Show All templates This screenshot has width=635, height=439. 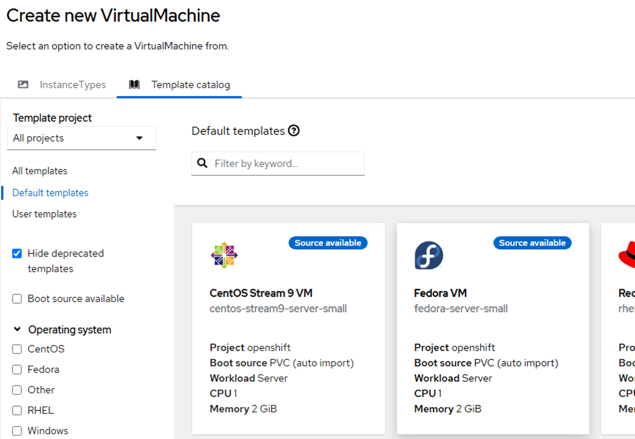click(x=40, y=171)
